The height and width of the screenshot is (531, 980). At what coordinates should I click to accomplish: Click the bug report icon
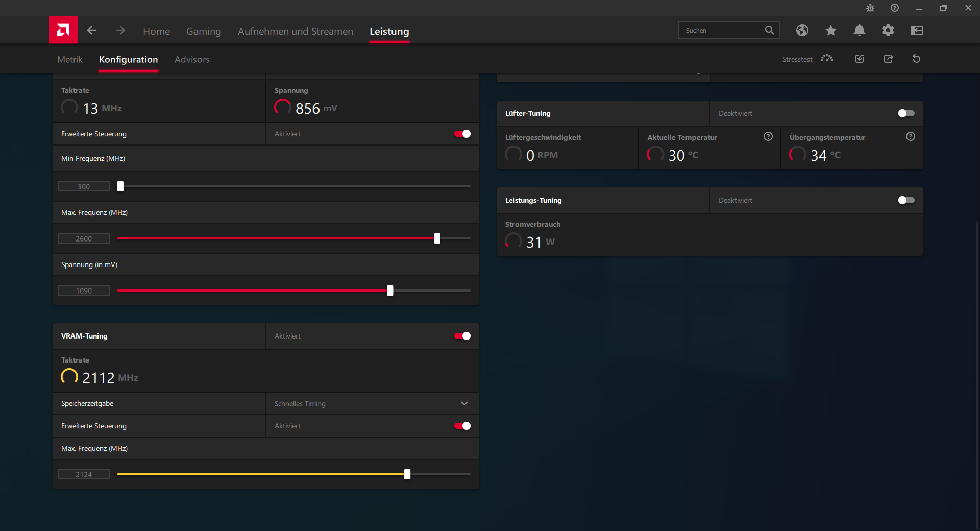coord(870,8)
